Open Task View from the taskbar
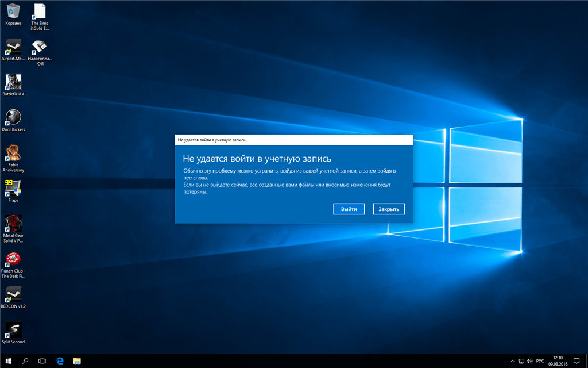 click(x=42, y=361)
